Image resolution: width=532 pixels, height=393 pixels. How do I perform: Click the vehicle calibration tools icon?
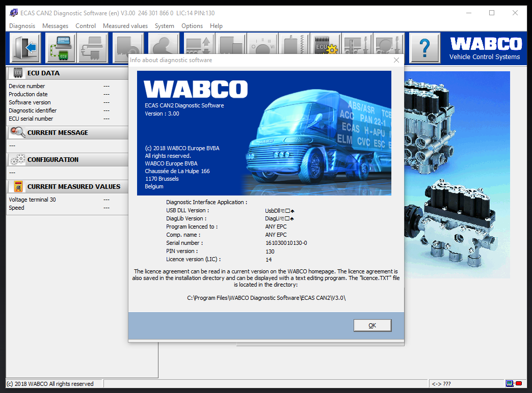[357, 43]
